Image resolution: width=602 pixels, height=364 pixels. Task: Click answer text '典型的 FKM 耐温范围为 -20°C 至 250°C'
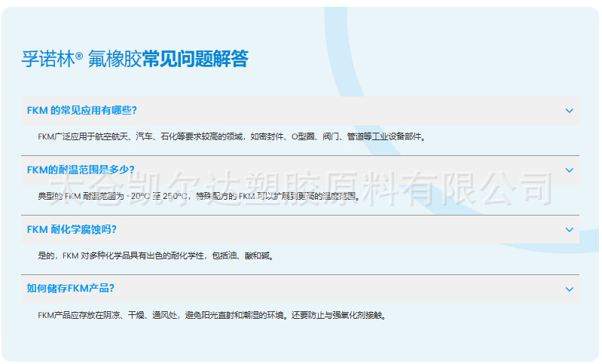click(x=113, y=196)
